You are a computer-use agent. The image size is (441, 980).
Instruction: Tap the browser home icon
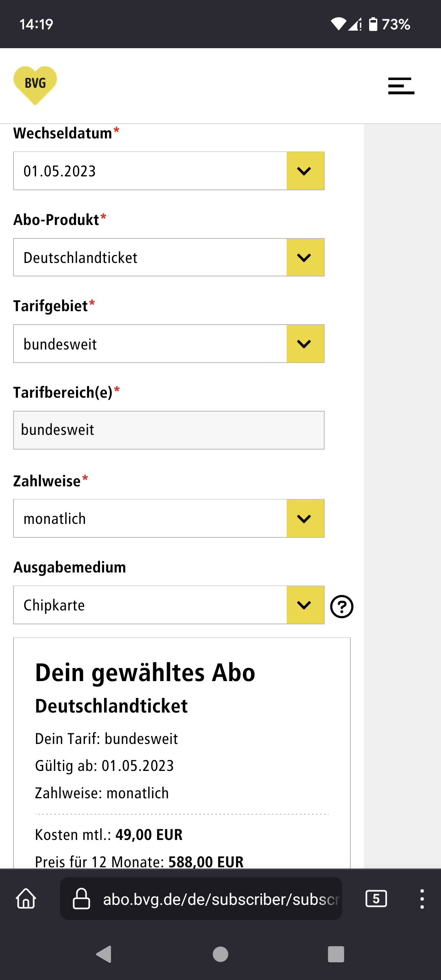[x=26, y=899]
